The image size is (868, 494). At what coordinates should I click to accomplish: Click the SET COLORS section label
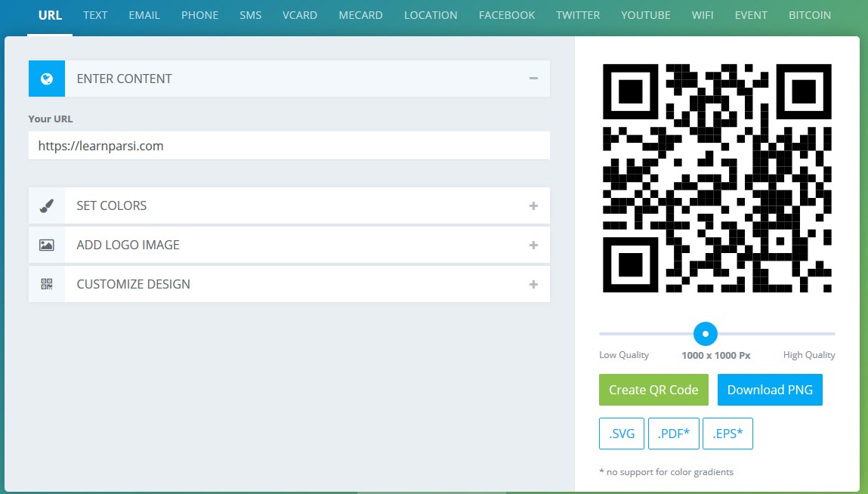(111, 205)
